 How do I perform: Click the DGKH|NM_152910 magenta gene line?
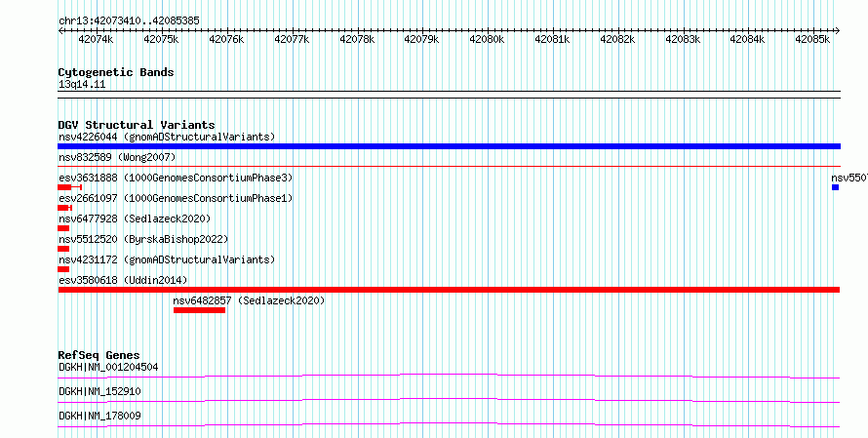coord(449,400)
